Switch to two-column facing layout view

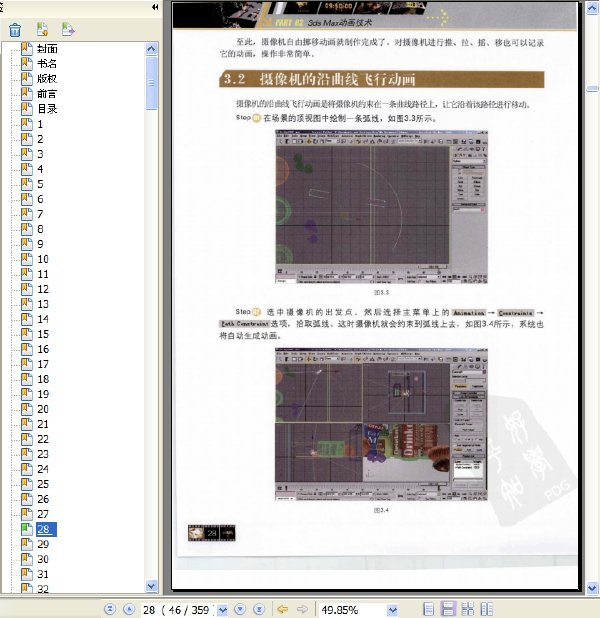487,609
